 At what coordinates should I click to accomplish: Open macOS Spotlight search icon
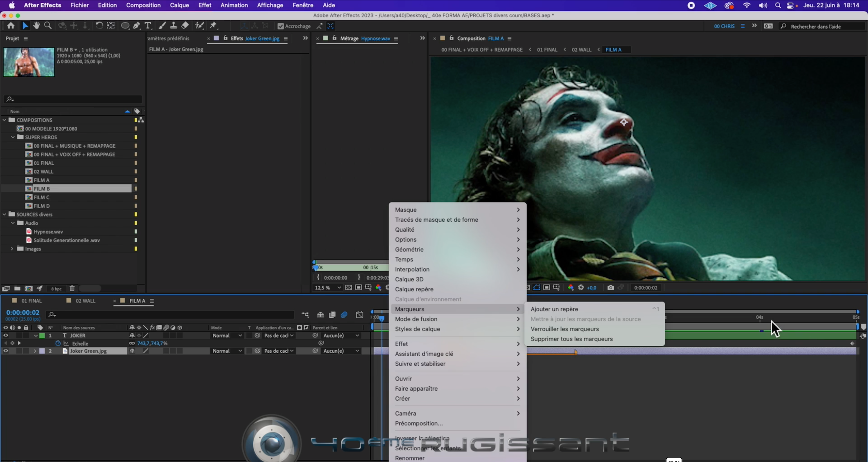[778, 5]
